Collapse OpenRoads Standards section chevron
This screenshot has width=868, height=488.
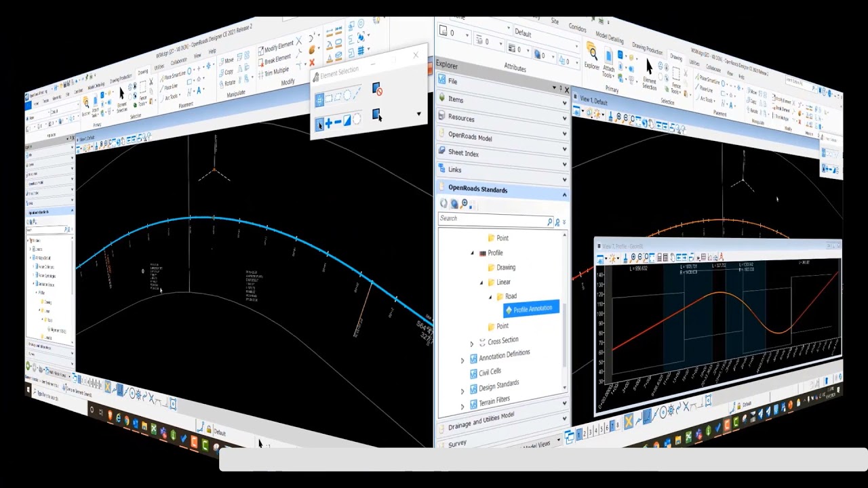click(564, 195)
